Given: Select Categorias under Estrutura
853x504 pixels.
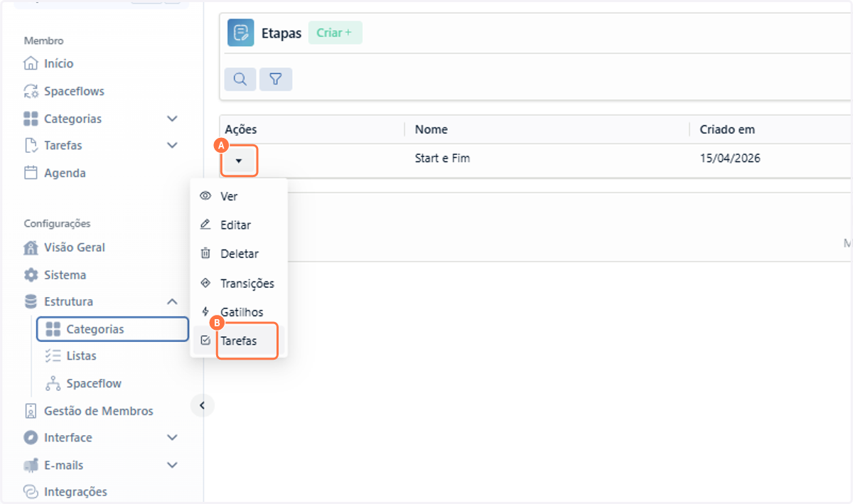Looking at the screenshot, I should click(x=112, y=329).
